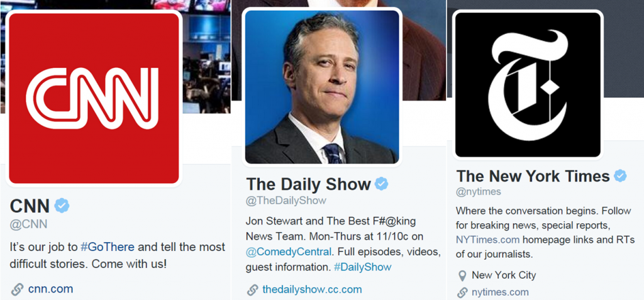The image size is (644, 300).
Task: Click the CNN verified badge icon
Action: point(62,205)
